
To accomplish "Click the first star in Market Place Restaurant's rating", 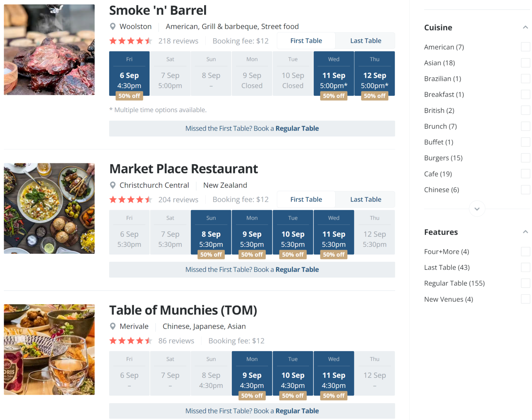I will click(113, 199).
